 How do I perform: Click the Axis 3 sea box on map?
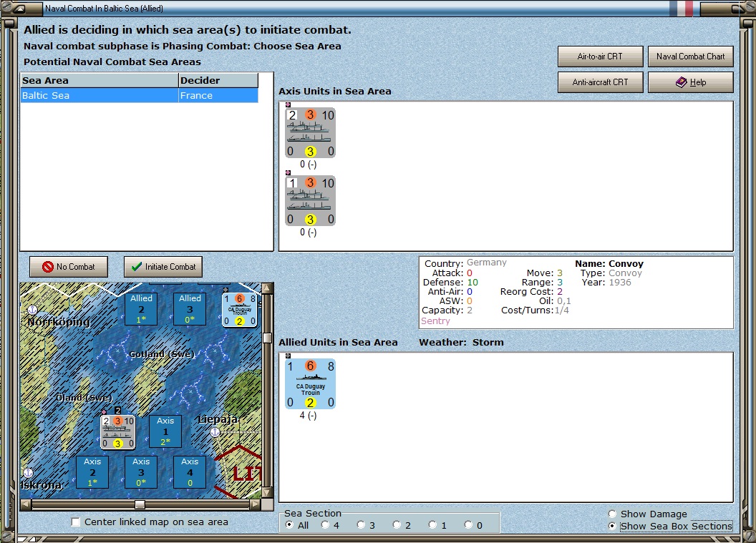(x=141, y=471)
